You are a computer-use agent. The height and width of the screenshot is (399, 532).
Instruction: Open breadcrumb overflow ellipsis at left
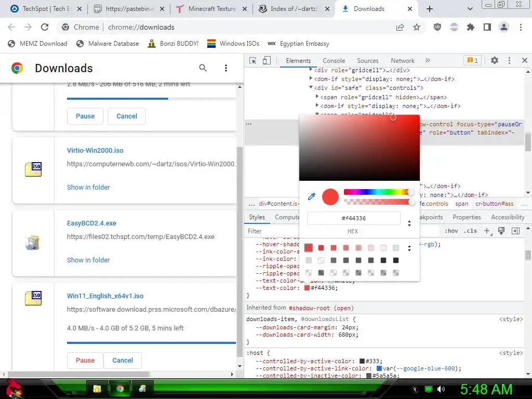251,204
